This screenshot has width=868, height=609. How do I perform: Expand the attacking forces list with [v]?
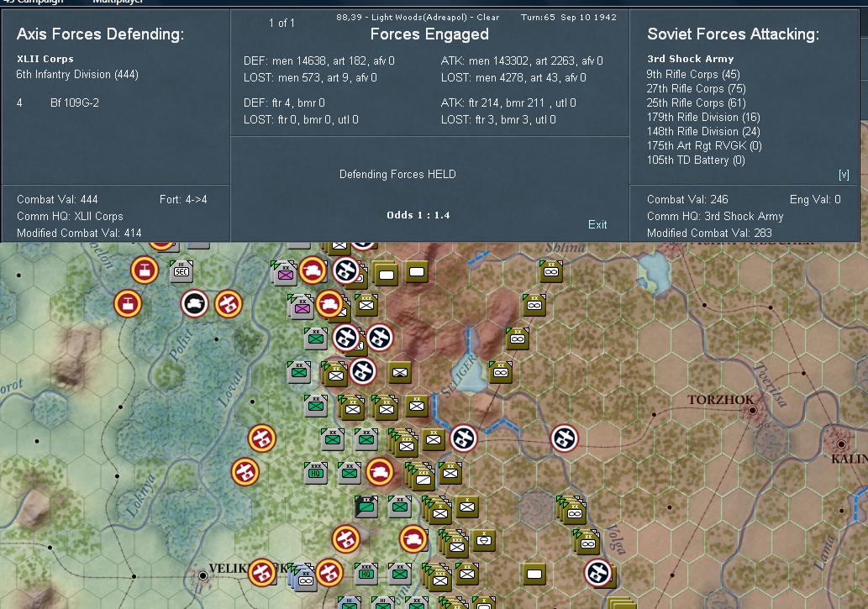pyautogui.click(x=844, y=175)
